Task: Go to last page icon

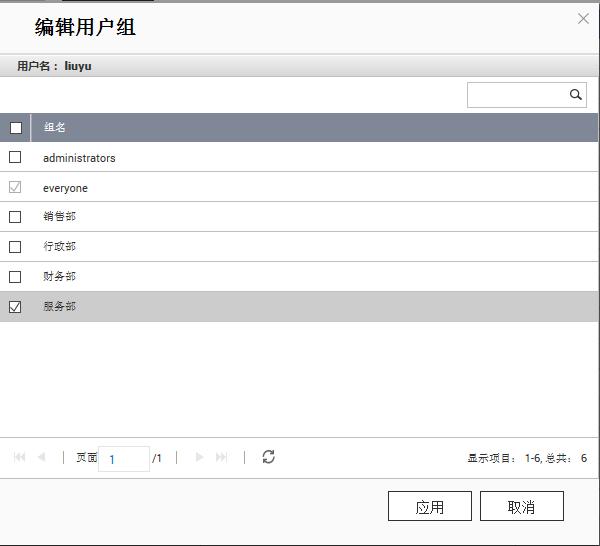Action: pyautogui.click(x=221, y=457)
